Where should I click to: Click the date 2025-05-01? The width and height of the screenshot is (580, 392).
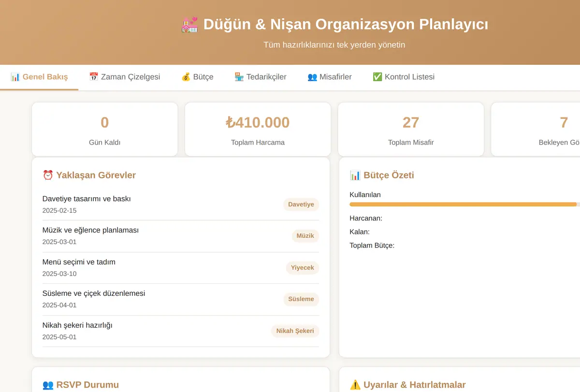(59, 337)
